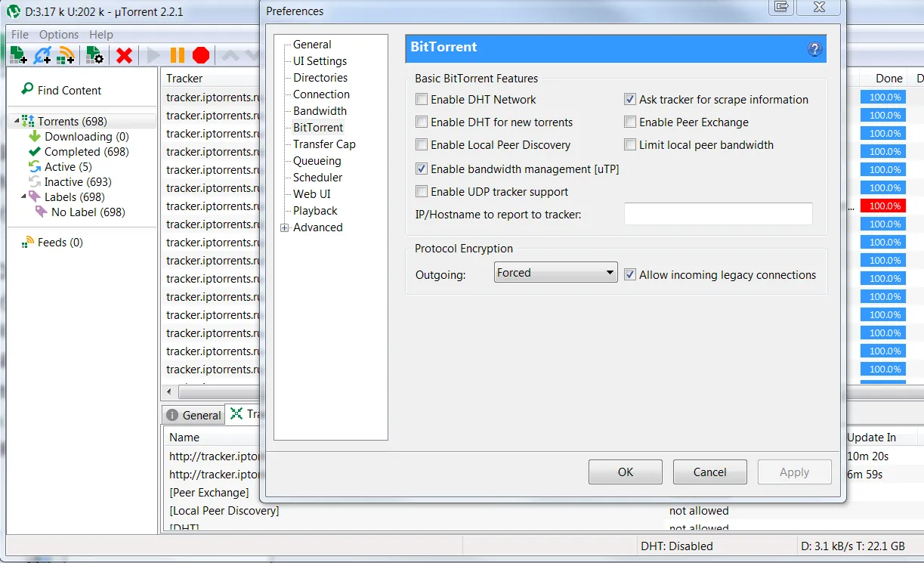The image size is (924, 563).
Task: Click the Feeds RSS icon in sidebar
Action: [28, 243]
